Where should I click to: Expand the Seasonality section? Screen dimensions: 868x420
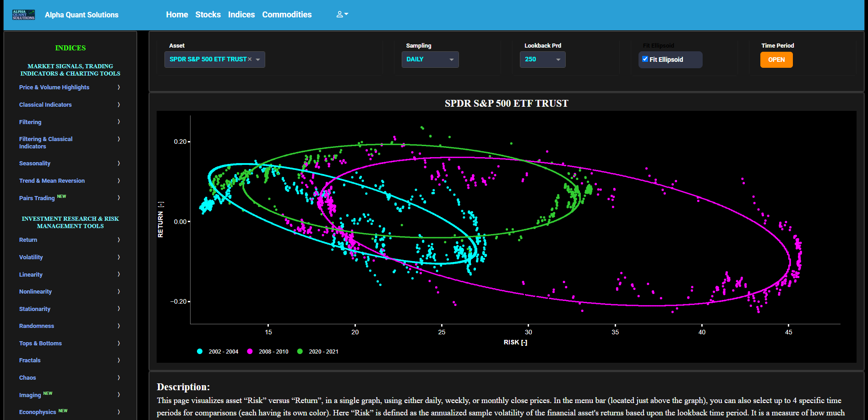coord(70,164)
